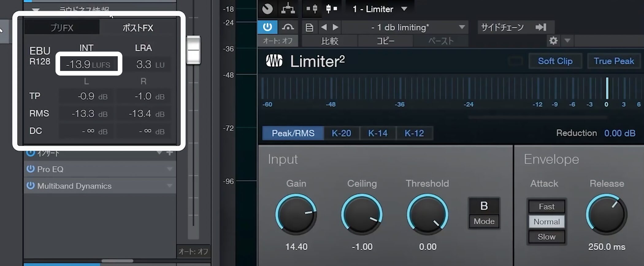Click the sidechain arrow icon
Screen dimensions: 644x266
tap(541, 27)
